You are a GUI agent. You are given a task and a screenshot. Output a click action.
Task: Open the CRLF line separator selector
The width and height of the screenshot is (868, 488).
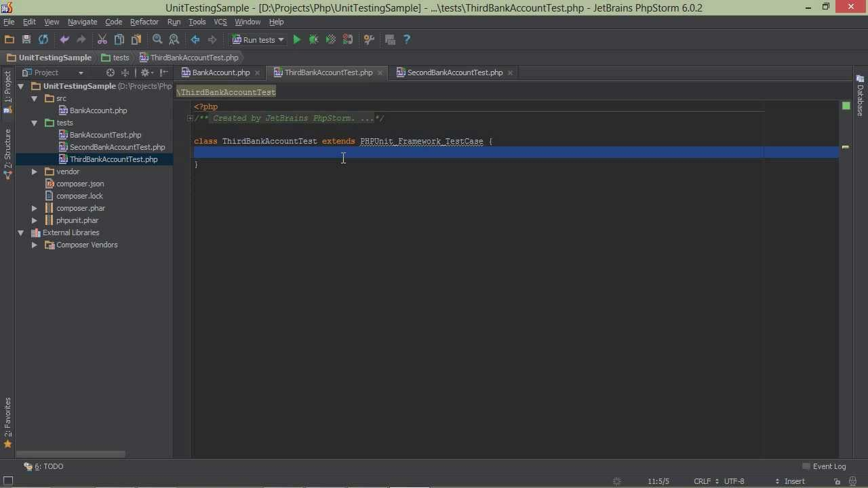coord(706,481)
